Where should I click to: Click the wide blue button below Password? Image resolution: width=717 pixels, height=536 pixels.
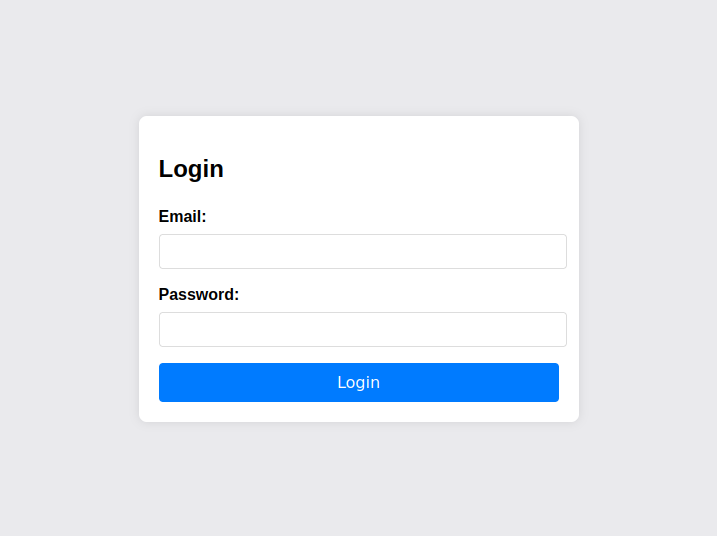click(358, 382)
